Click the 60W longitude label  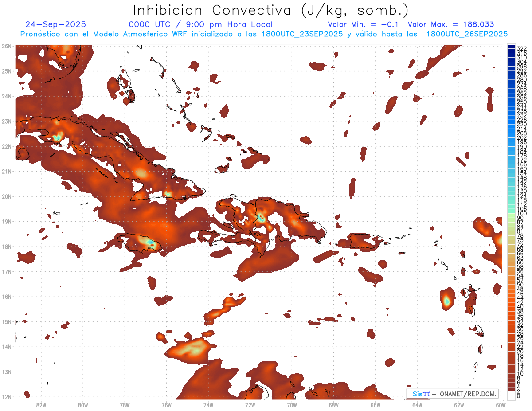501,405
